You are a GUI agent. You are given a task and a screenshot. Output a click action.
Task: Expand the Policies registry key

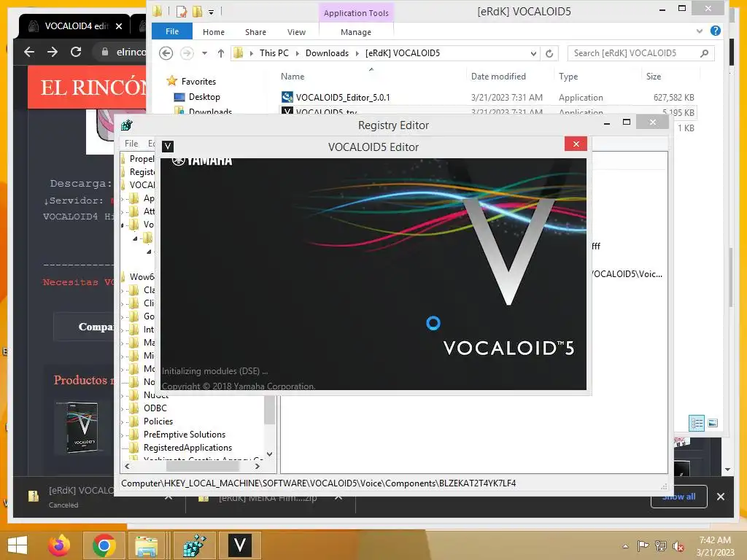[x=123, y=422]
